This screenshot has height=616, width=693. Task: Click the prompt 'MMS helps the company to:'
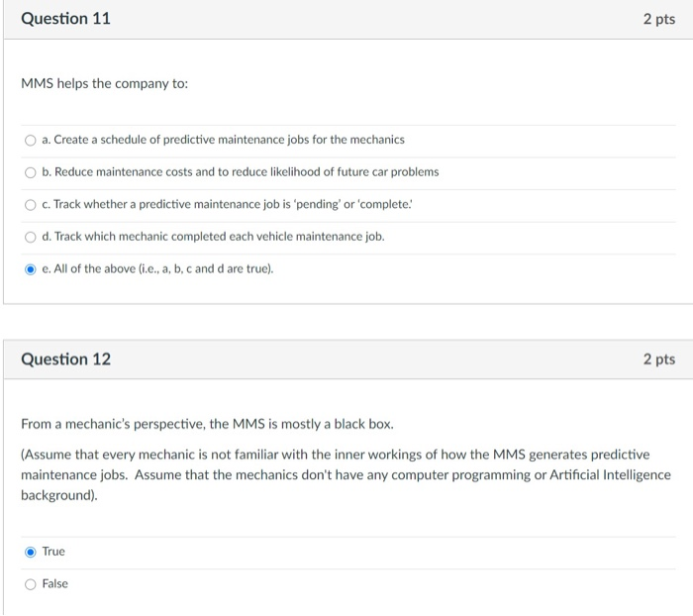104,83
